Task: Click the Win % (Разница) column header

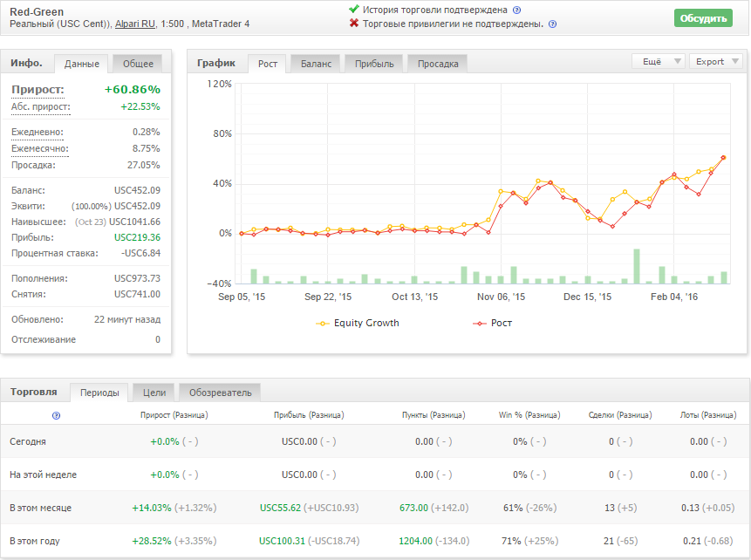Action: coord(529,415)
